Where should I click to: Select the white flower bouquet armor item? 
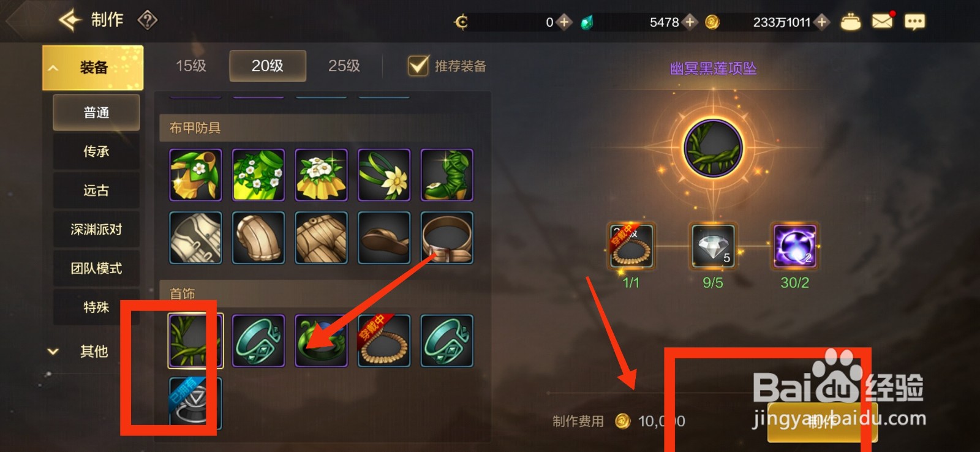coord(321,175)
